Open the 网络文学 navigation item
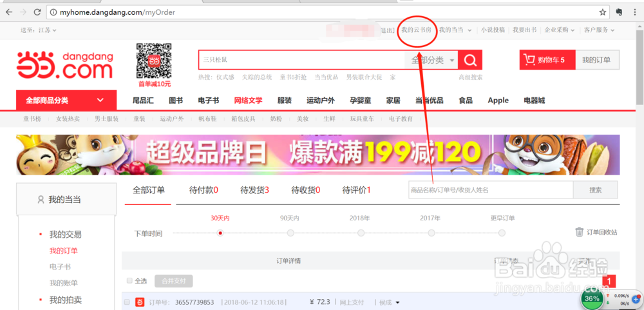Screen dimensions: 644x310 248,101
